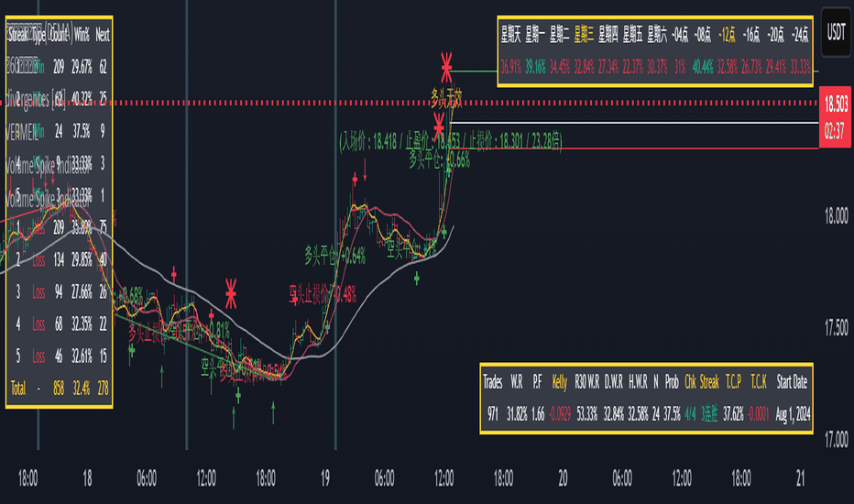
Task: Click the 40.44% value under -08点
Action: pos(703,67)
